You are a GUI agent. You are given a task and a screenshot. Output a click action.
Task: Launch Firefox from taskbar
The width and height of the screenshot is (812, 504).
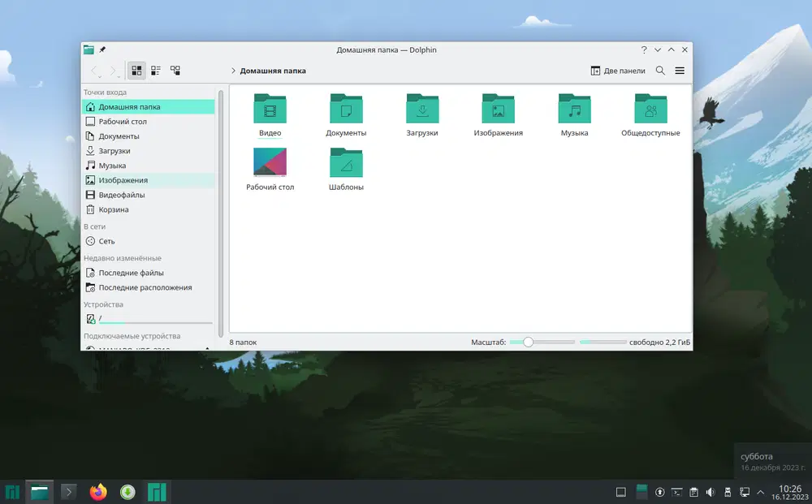[98, 492]
